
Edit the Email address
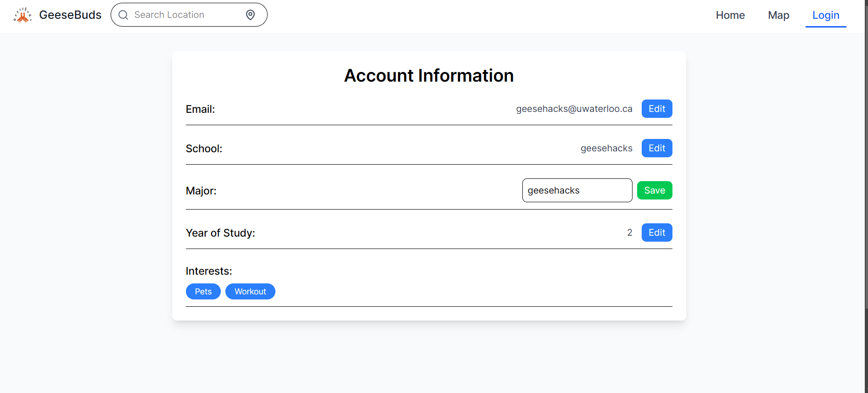[x=656, y=109]
